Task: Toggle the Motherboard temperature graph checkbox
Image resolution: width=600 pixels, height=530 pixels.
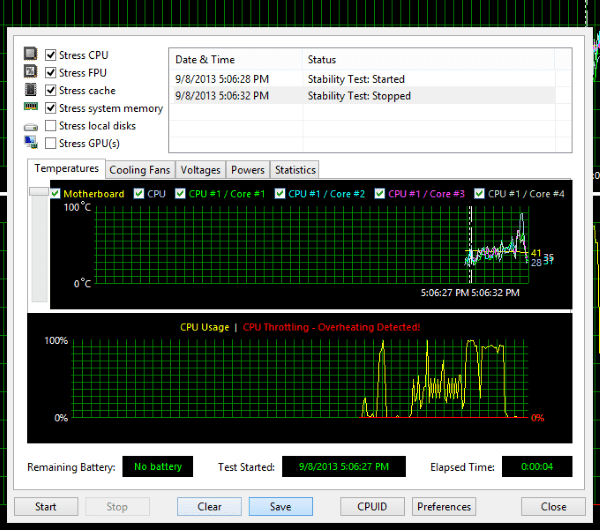Action: point(55,194)
